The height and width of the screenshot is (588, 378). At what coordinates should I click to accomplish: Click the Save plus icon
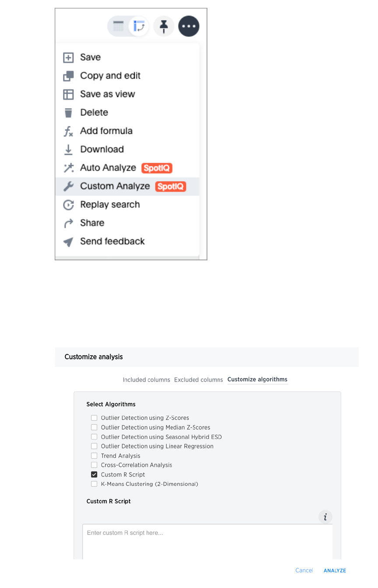68,58
